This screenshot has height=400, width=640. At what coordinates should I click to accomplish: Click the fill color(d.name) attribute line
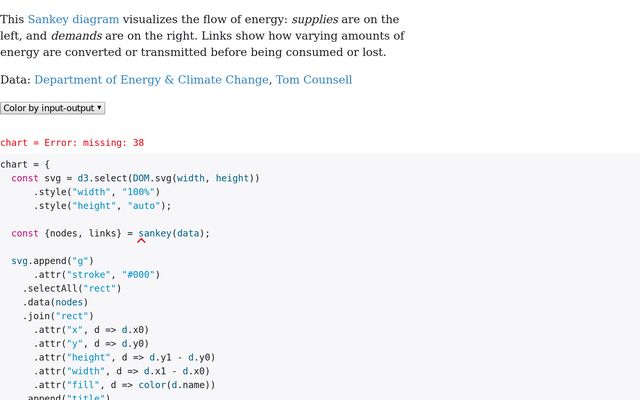pyautogui.click(x=125, y=384)
